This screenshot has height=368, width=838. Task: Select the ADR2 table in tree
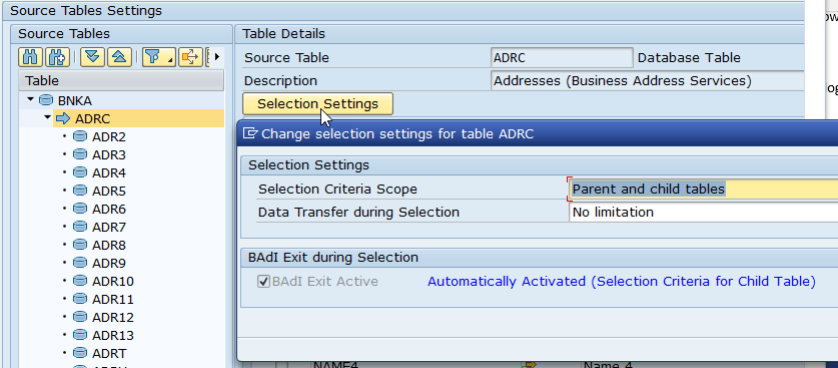[x=108, y=137]
